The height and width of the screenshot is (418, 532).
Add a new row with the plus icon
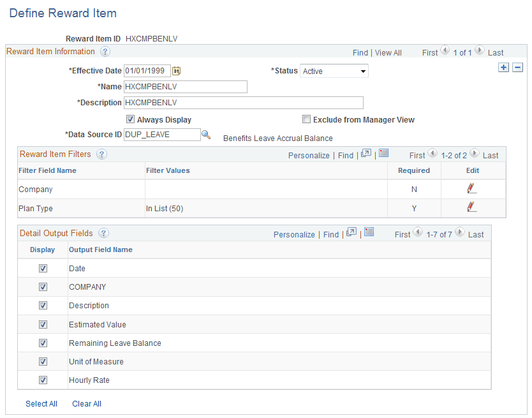(x=504, y=66)
